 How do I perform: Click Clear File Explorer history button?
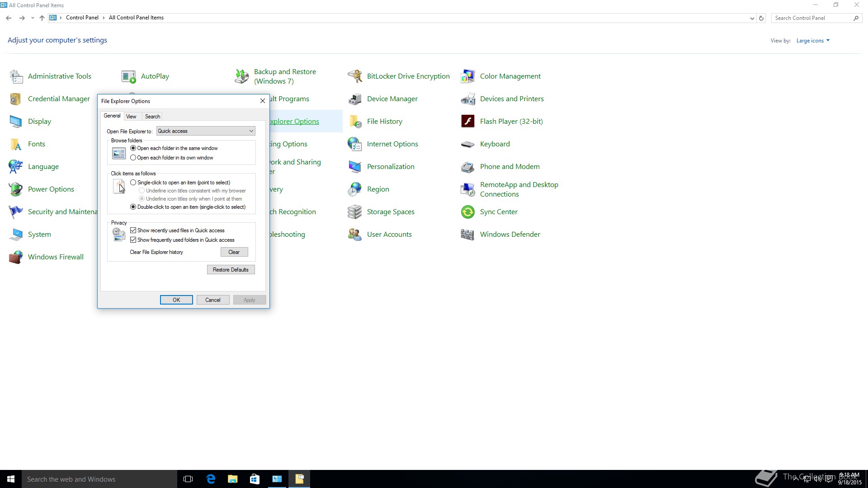tap(234, 252)
